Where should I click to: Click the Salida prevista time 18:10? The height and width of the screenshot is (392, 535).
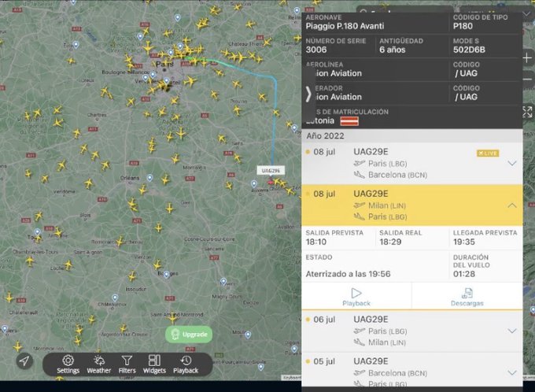click(316, 242)
